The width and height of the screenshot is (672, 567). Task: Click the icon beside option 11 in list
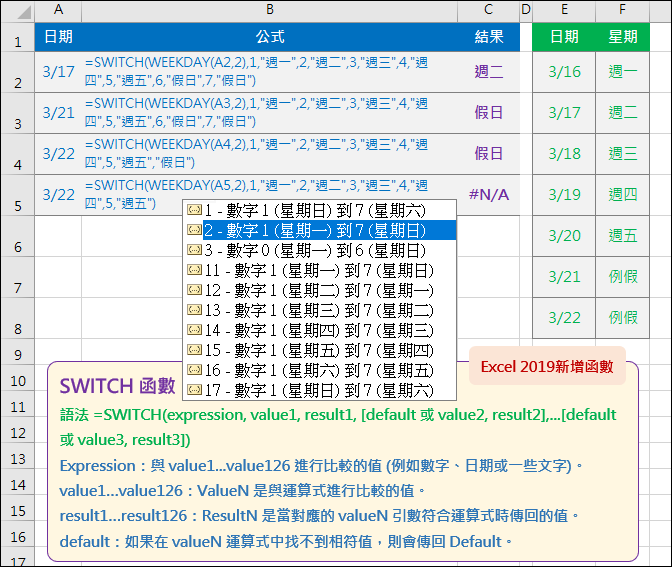pyautogui.click(x=195, y=270)
